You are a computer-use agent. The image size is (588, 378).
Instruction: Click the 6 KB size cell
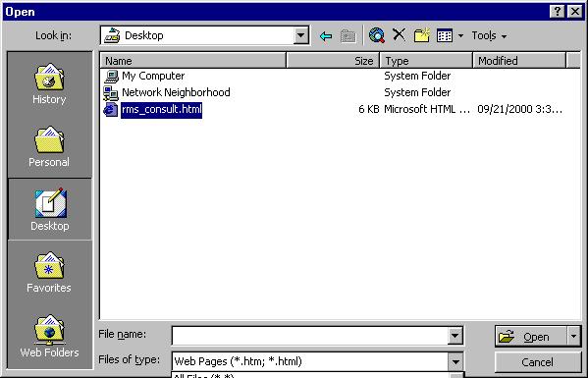[369, 109]
